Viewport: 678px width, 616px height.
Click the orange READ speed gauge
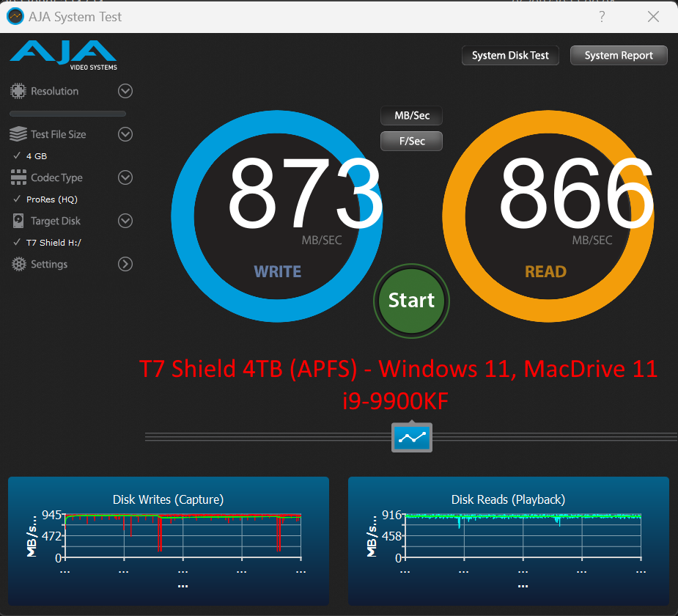[x=548, y=216]
